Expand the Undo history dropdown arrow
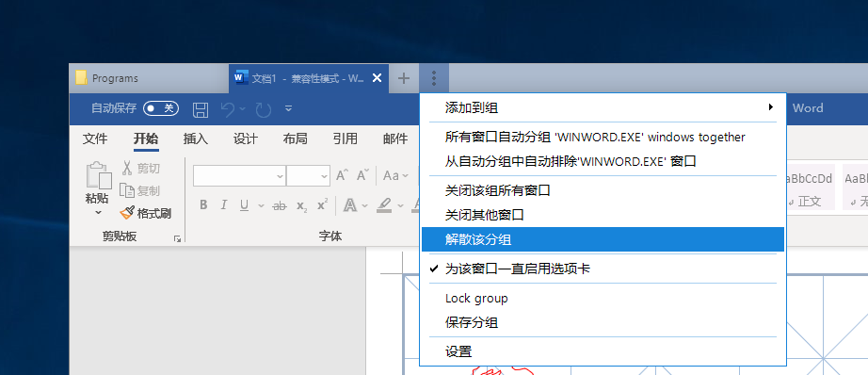This screenshot has height=375, width=868. [x=243, y=108]
